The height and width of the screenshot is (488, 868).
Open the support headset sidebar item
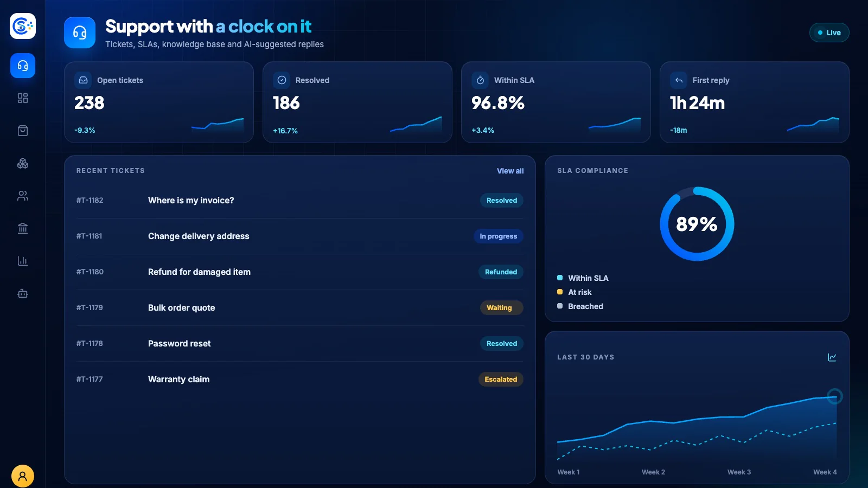point(23,66)
